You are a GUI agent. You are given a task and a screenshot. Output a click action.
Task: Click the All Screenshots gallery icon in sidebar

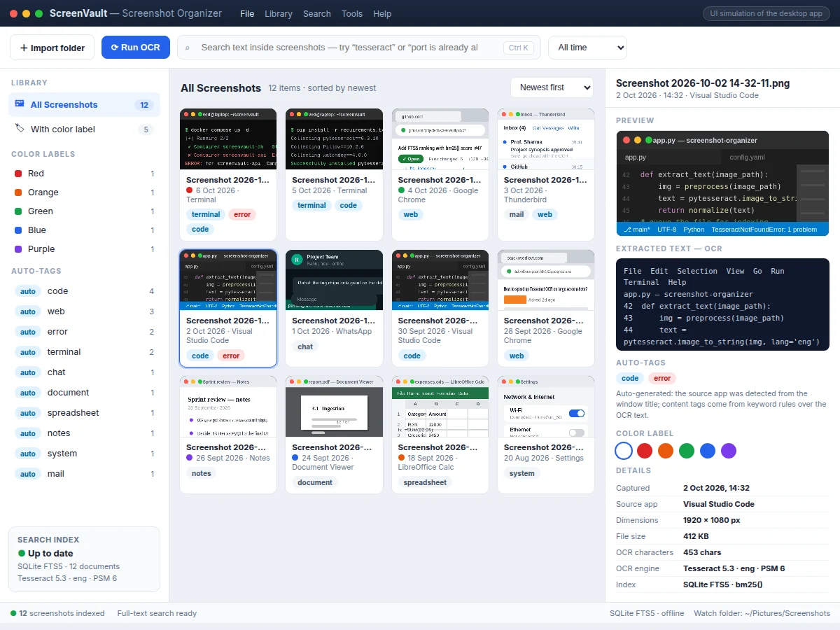[19, 104]
